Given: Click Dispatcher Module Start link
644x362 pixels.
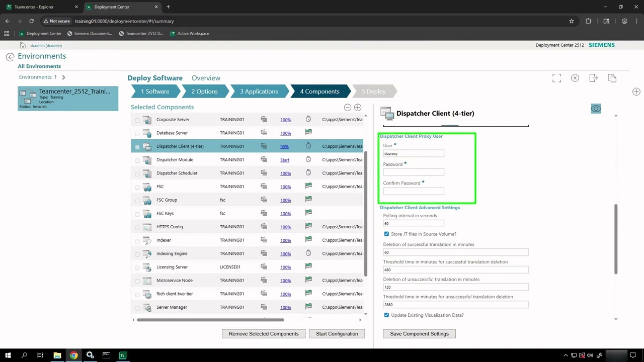Looking at the screenshot, I should click(285, 160).
